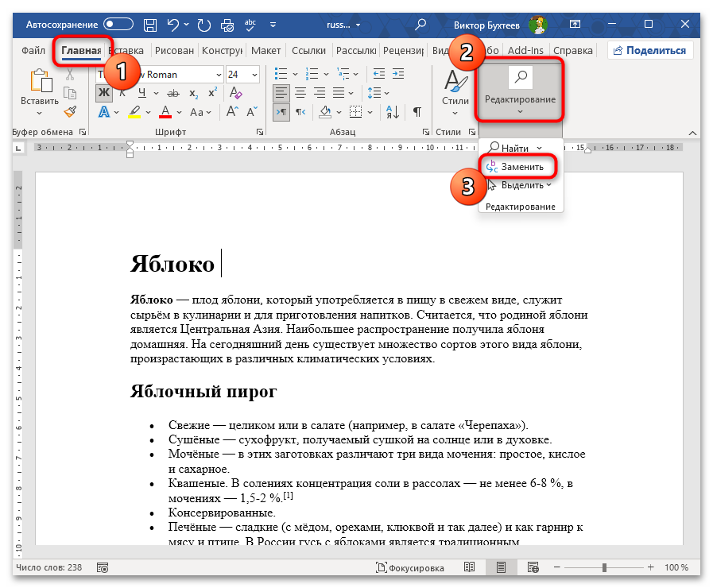Click the Format Painter brush icon

click(x=70, y=112)
